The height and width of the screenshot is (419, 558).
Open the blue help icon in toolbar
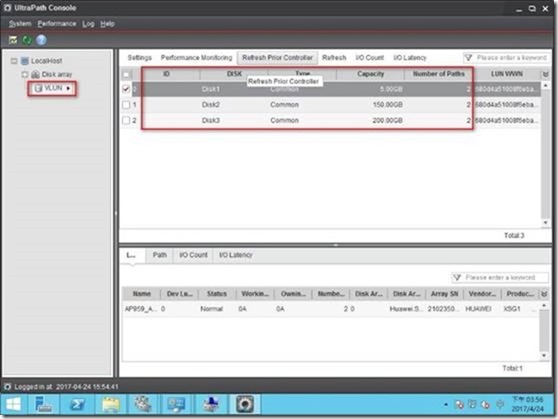point(41,40)
